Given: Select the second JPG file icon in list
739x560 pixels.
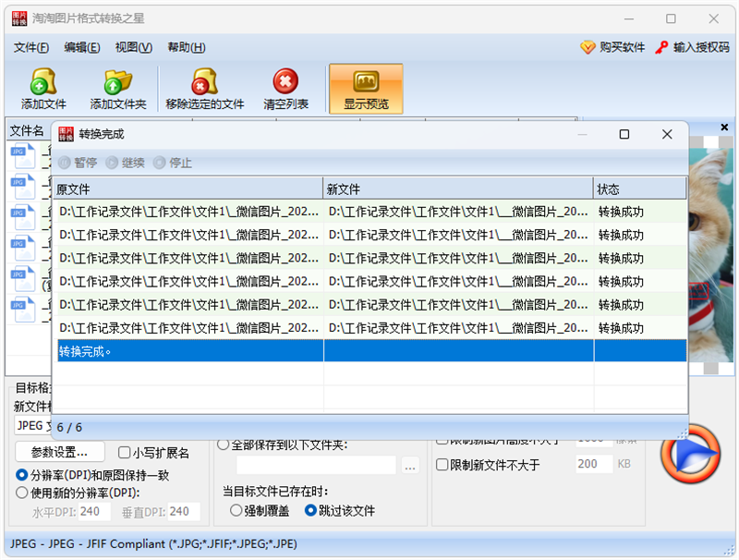Looking at the screenshot, I should coord(22,187).
